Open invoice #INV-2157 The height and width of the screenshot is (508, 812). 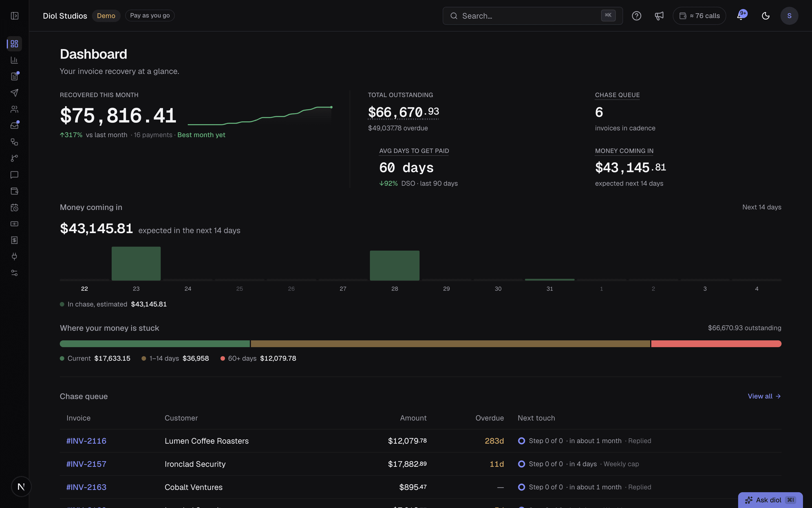[86, 464]
